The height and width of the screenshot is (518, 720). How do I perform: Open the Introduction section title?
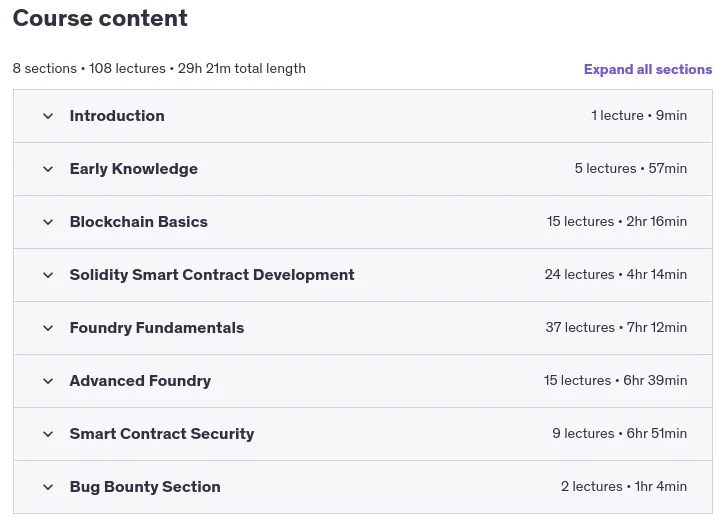tap(117, 116)
